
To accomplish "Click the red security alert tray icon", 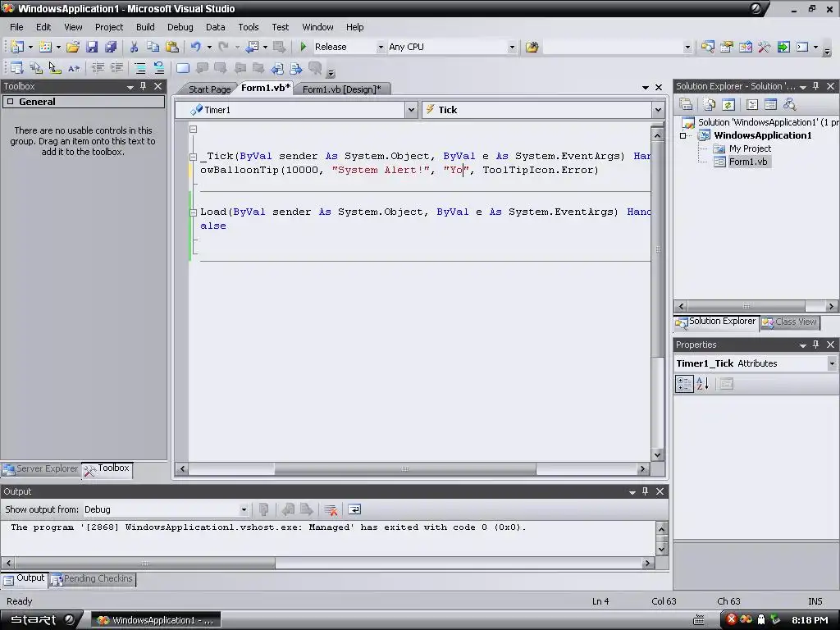I will click(731, 619).
